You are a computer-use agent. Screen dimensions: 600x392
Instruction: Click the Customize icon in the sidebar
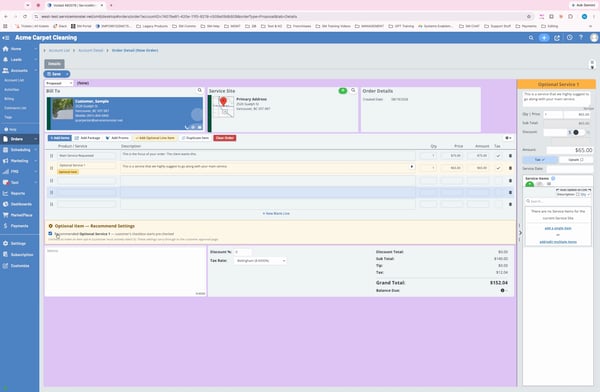coord(5,266)
